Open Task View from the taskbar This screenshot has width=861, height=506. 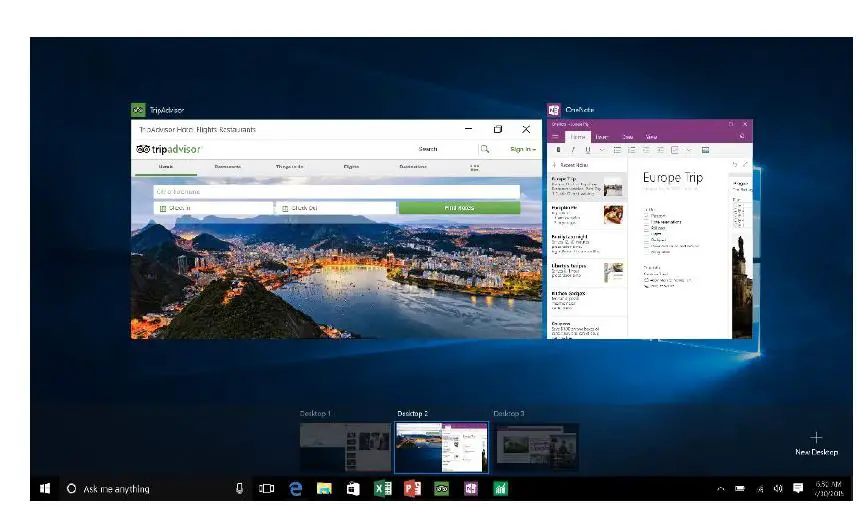266,488
